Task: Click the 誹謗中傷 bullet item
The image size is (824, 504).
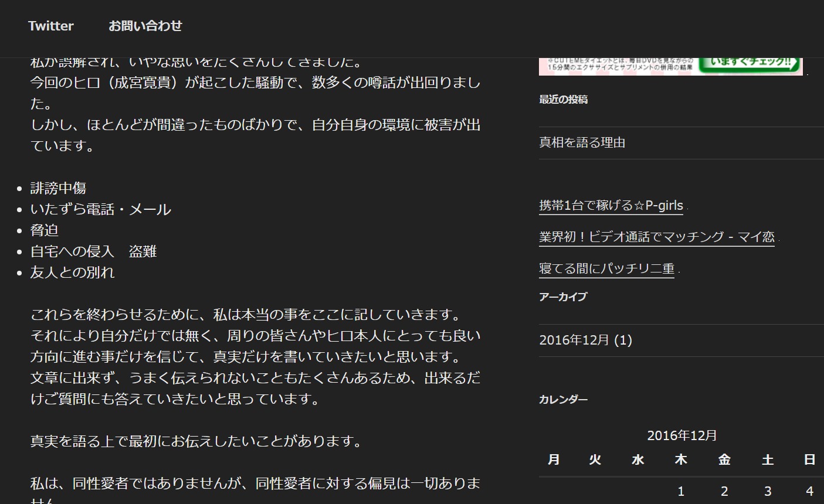Action: pos(58,188)
